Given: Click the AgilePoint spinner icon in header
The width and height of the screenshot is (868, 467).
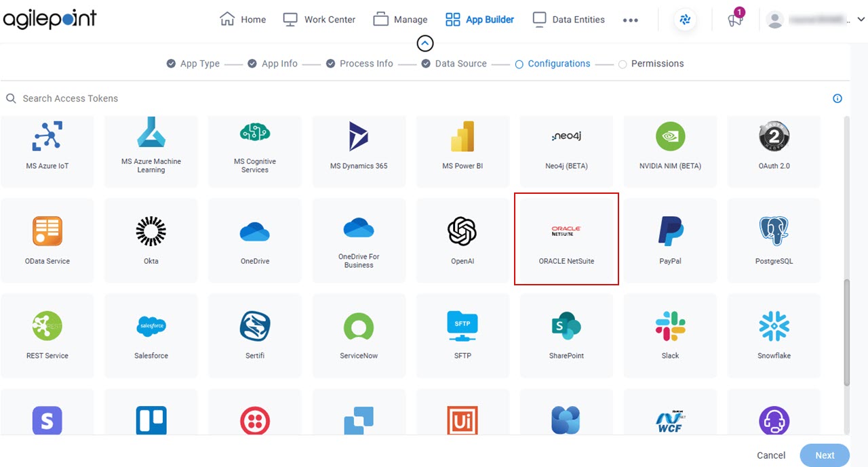Looking at the screenshot, I should (685, 20).
